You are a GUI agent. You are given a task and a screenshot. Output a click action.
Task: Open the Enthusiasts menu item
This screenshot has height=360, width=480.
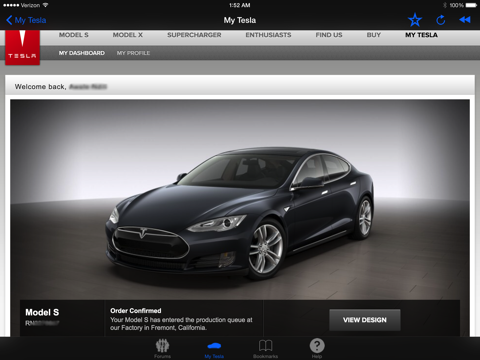268,35
